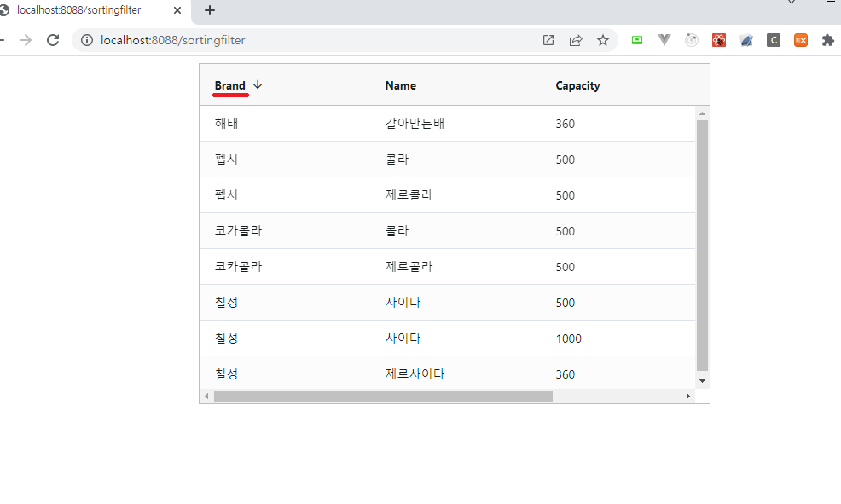Sort table by Capacity header
The image size is (841, 504).
click(x=577, y=86)
